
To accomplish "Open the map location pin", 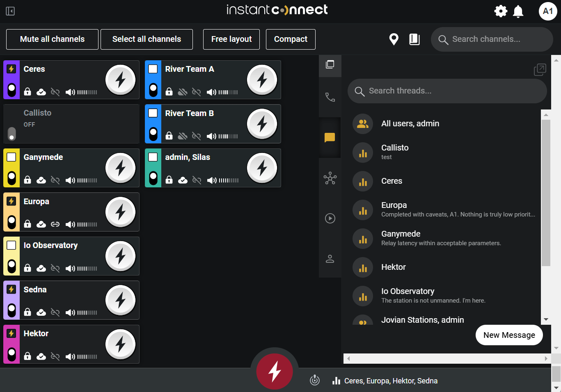I will [394, 39].
